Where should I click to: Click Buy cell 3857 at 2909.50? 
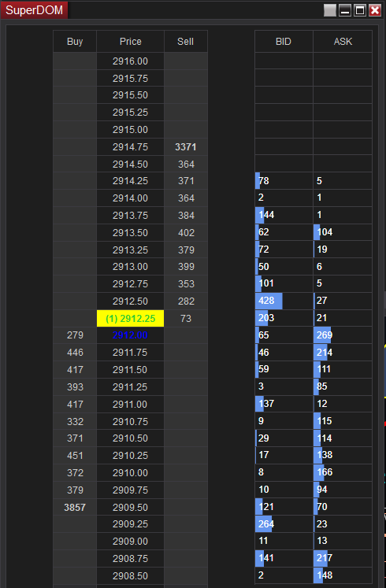click(75, 508)
